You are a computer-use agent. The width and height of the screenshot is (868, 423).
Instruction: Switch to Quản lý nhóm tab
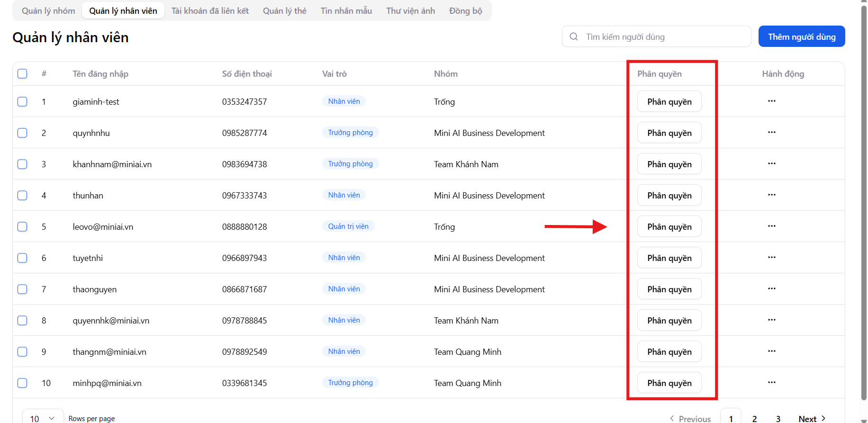tap(48, 11)
